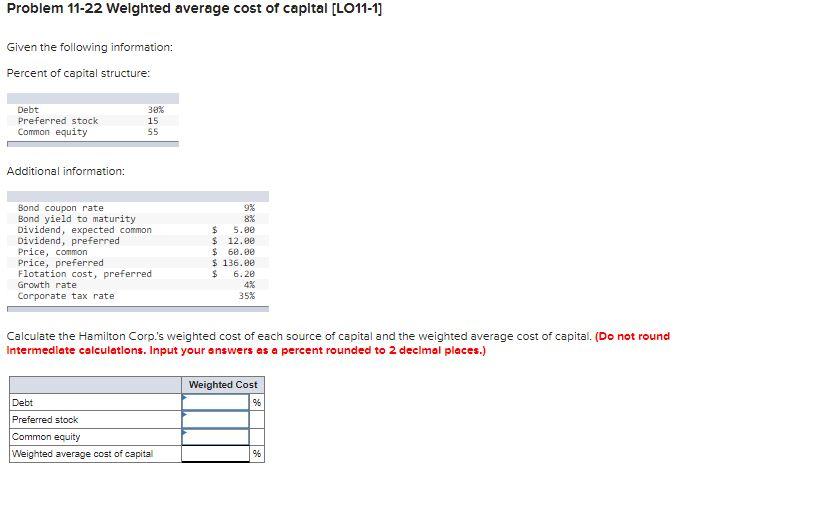Click the red 'Do not round intermediate calculations' instruction
Screen dimensions: 818x518
pos(338,343)
